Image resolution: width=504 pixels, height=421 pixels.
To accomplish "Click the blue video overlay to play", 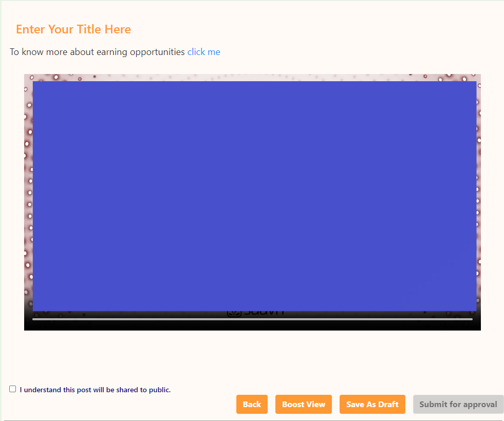I will (254, 195).
